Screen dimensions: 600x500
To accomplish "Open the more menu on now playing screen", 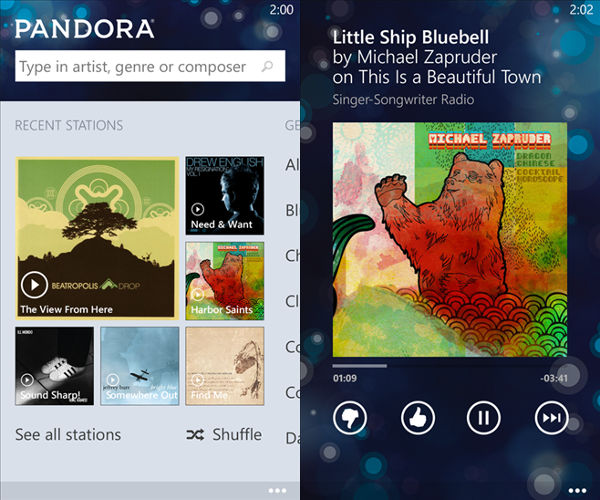I will tap(577, 490).
